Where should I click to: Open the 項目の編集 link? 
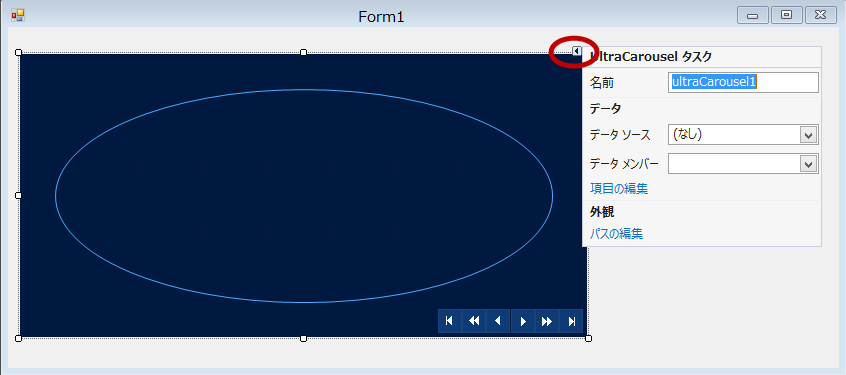point(619,189)
